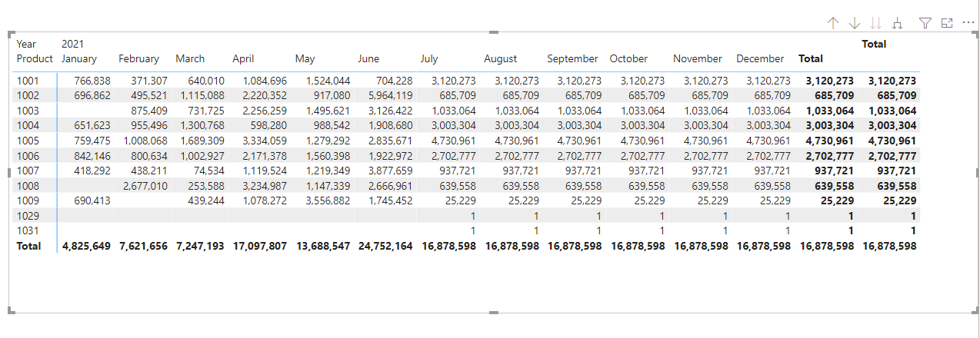Click the December column header

tap(760, 58)
